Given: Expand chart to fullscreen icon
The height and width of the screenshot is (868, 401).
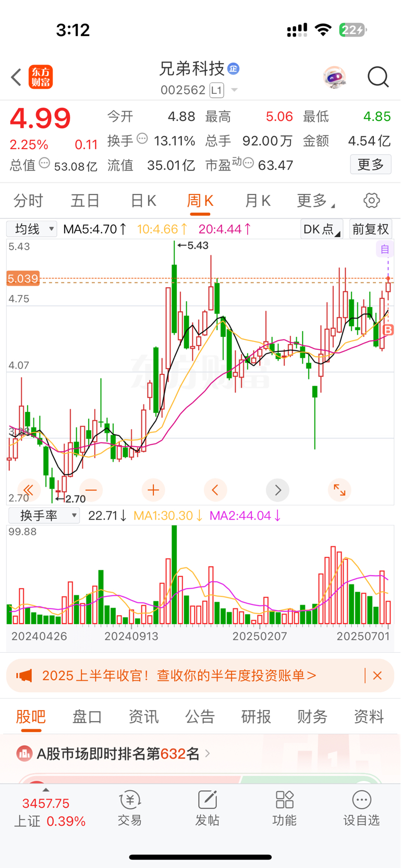Looking at the screenshot, I should [339, 490].
